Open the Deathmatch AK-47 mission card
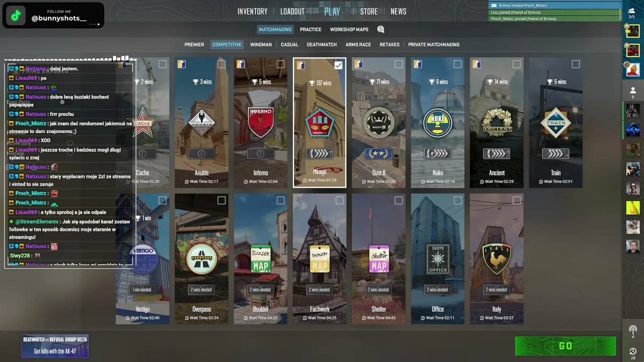 tap(55, 346)
